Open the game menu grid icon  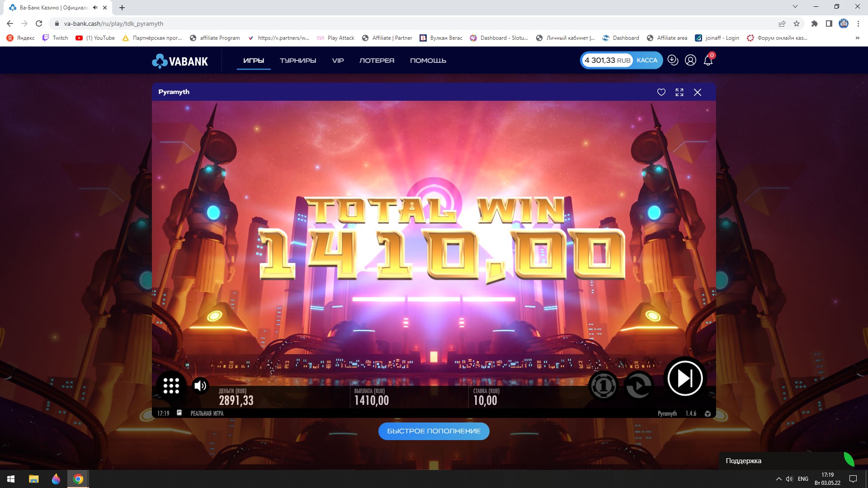(171, 385)
